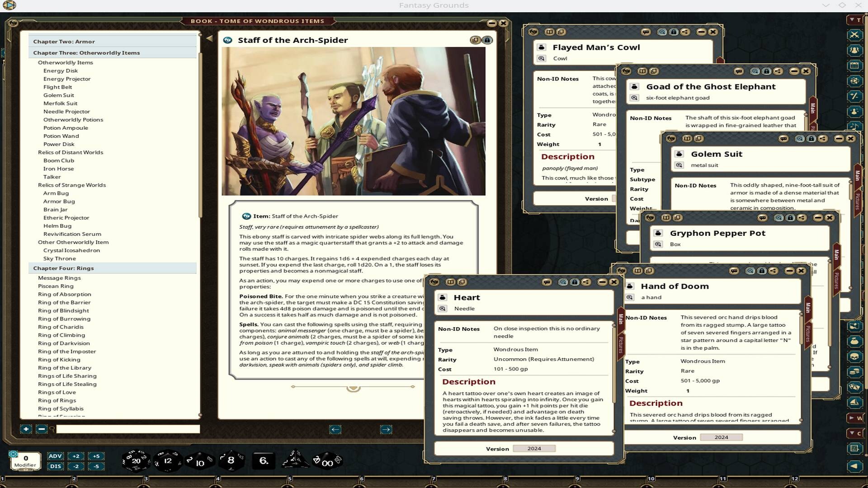Expand the Chapter Four: Rings section
Viewport: 868px width, 488px height.
[x=65, y=268]
